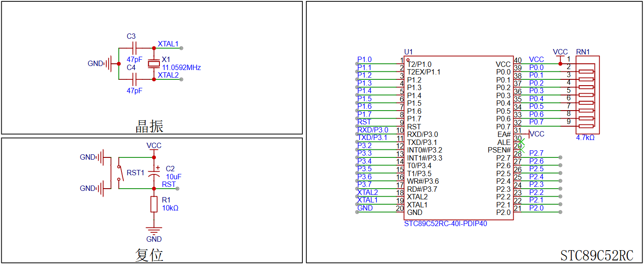Click the 47pF value below the C4 capacitor

[134, 91]
